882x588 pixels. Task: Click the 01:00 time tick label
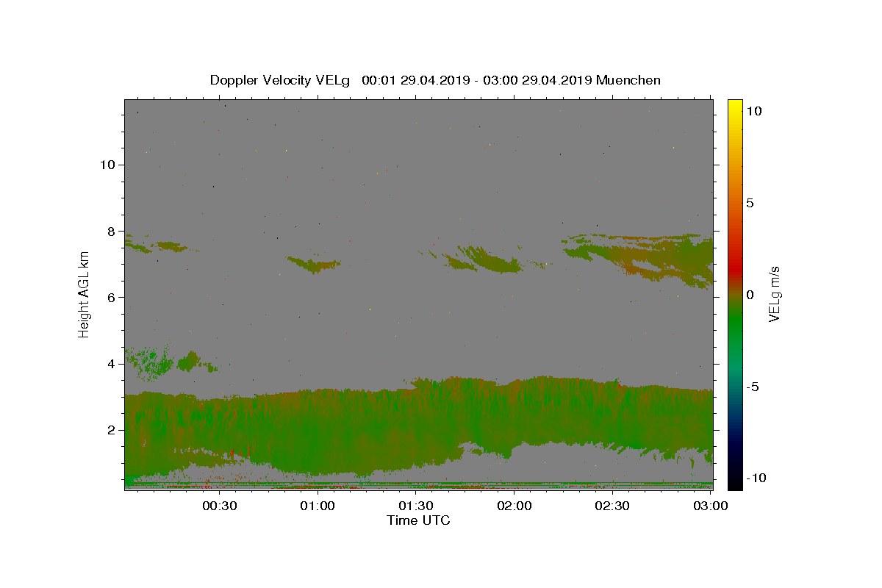coord(318,506)
